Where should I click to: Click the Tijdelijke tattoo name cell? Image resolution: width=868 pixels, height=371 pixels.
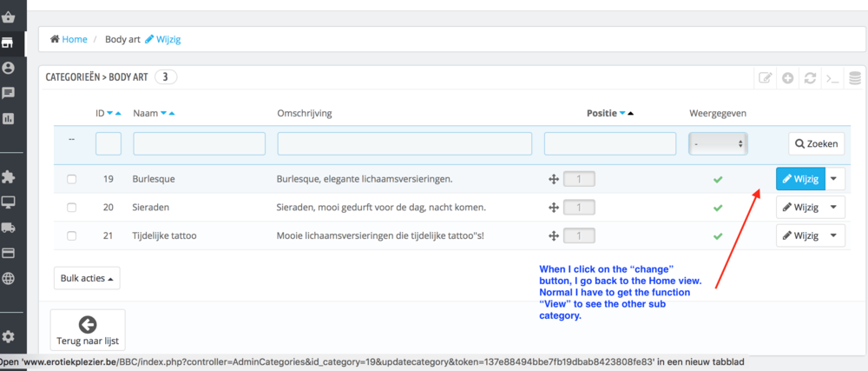click(165, 235)
